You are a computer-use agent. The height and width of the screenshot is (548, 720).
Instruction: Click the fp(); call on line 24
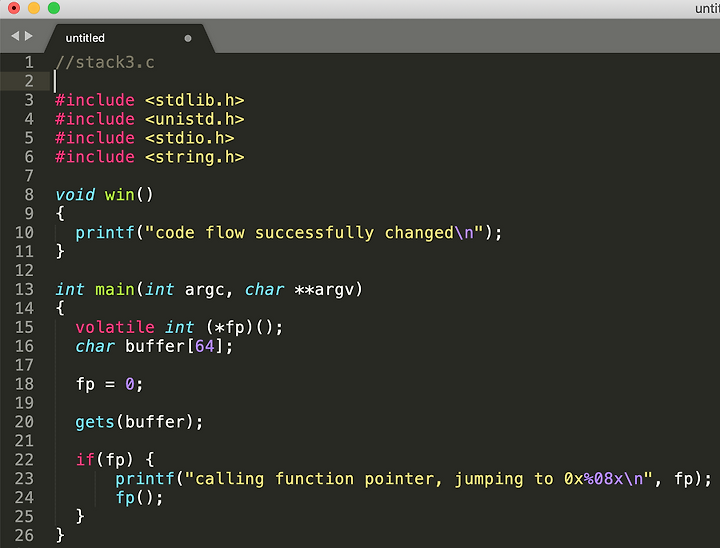(x=139, y=497)
